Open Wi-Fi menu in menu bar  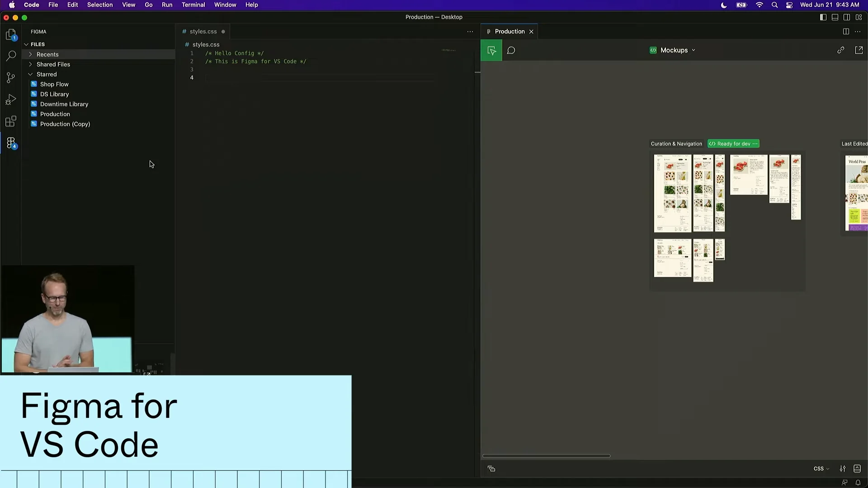tap(759, 5)
